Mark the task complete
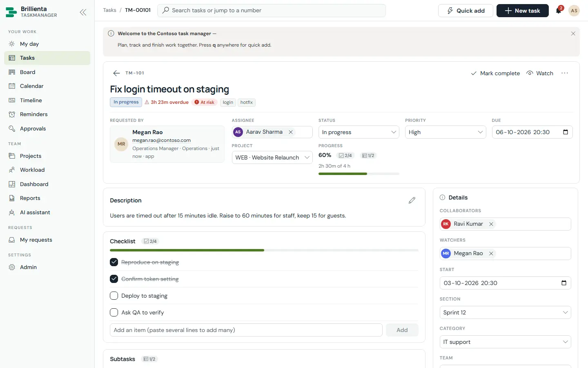Screen dimensions: 588x368 495,73
